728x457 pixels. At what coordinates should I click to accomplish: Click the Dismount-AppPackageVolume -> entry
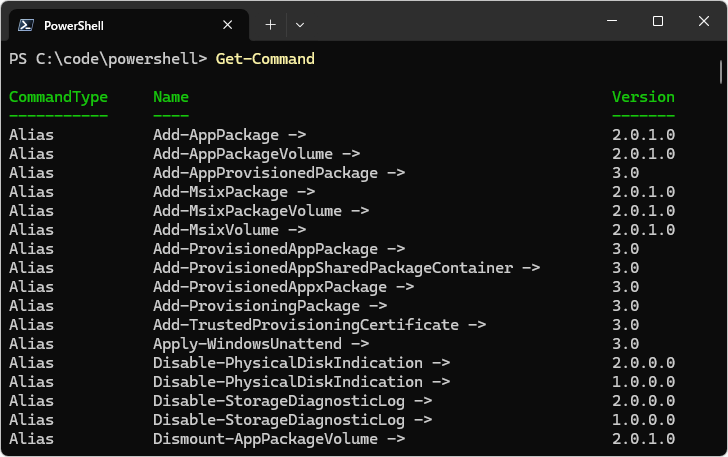[279, 439]
